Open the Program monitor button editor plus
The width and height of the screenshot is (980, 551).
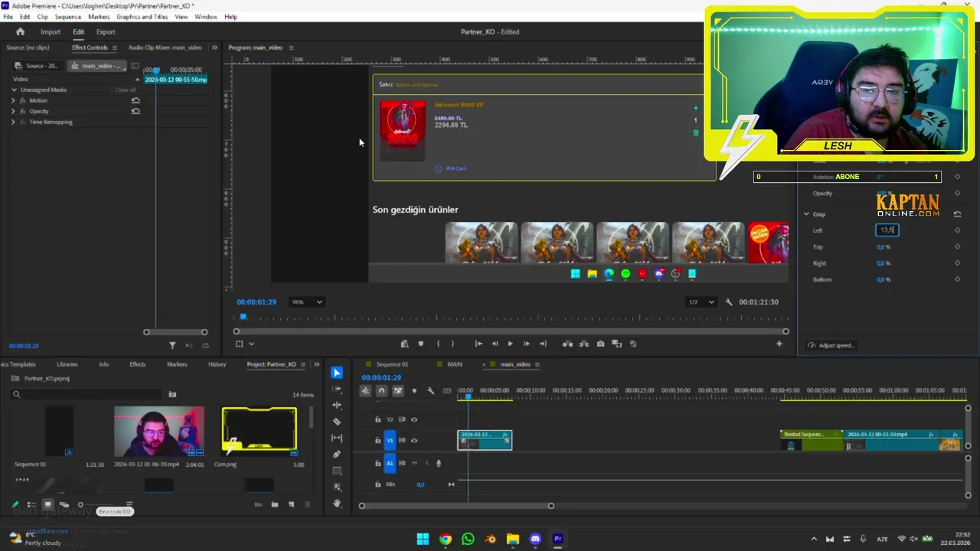(x=779, y=344)
